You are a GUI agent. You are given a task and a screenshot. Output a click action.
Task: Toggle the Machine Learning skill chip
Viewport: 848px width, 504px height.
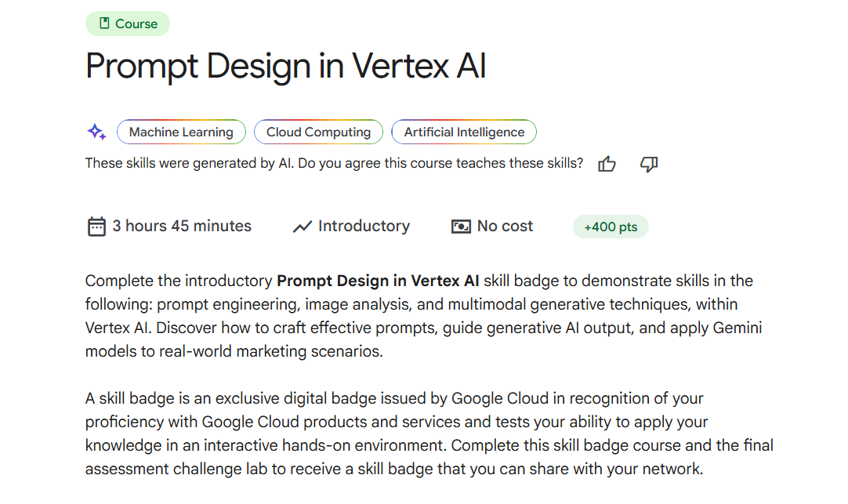coord(181,132)
